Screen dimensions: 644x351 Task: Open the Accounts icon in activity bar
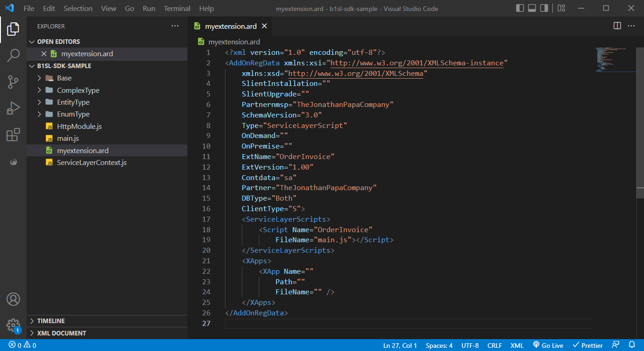13,299
